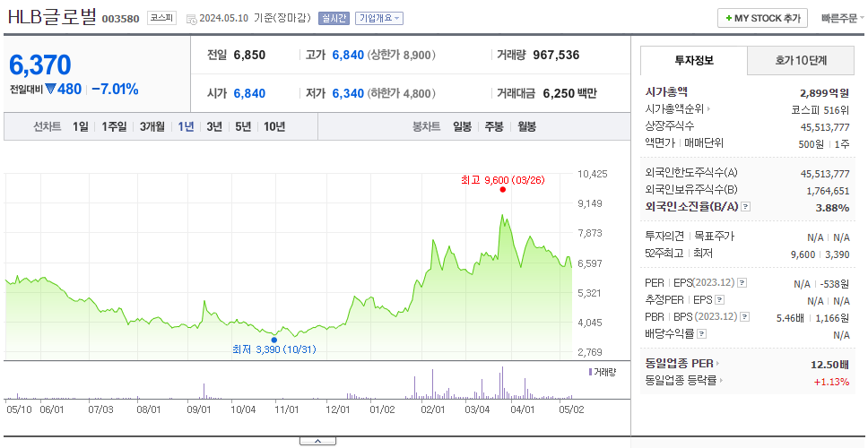Click 52주최고 최저 value 9,600 | 3,390
The image size is (868, 448).
pos(820,254)
